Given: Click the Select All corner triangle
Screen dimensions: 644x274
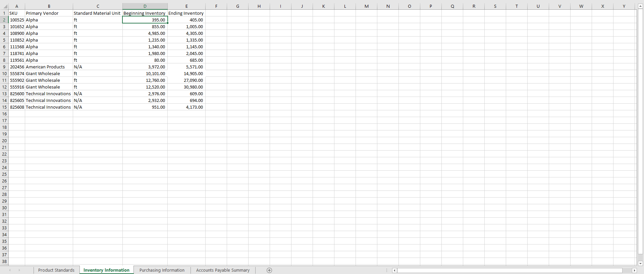Looking at the screenshot, I should (4, 6).
